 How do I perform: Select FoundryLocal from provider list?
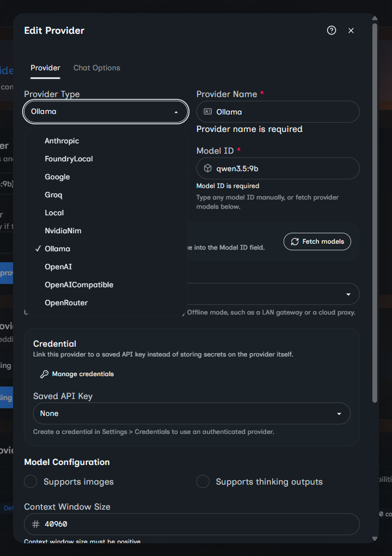[106, 159]
